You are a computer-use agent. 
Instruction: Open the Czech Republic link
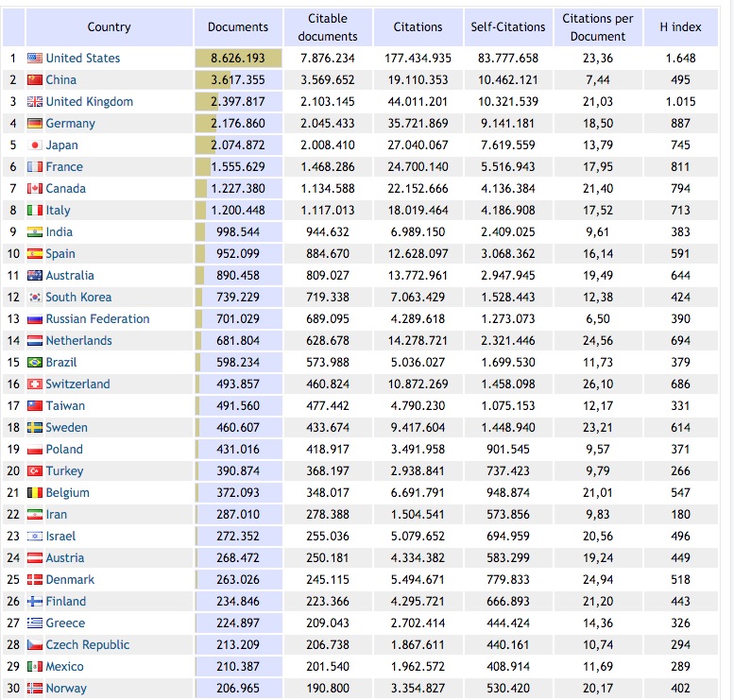click(88, 645)
